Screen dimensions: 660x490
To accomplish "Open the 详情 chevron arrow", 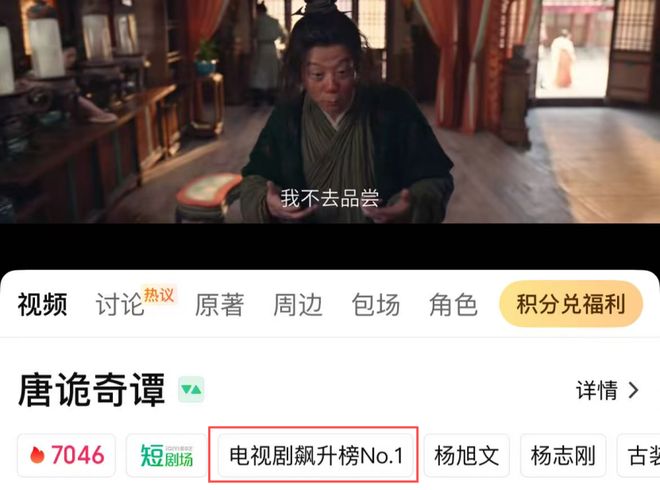I will (633, 391).
